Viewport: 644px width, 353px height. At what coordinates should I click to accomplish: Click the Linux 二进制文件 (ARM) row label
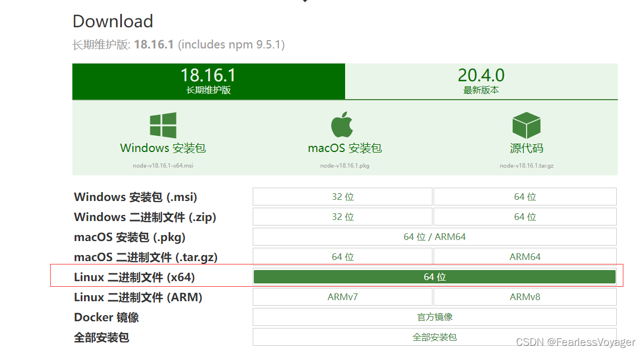coord(138,297)
